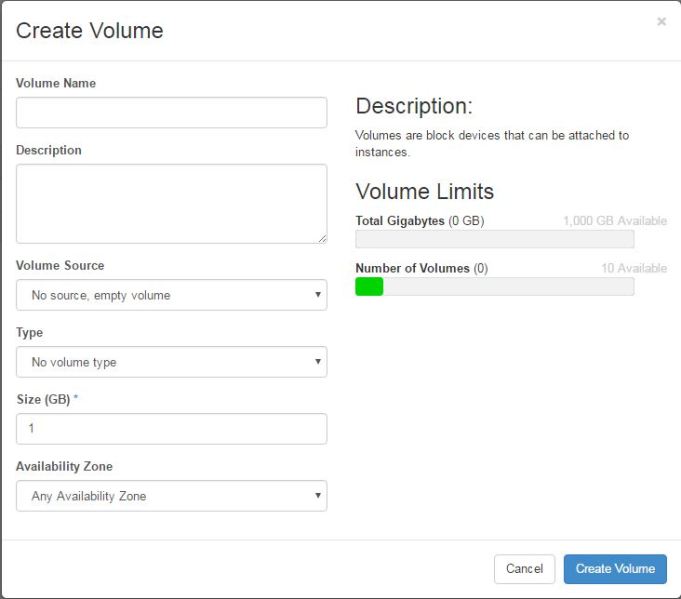The width and height of the screenshot is (681, 599).
Task: Focus the Description text area
Action: (171, 203)
